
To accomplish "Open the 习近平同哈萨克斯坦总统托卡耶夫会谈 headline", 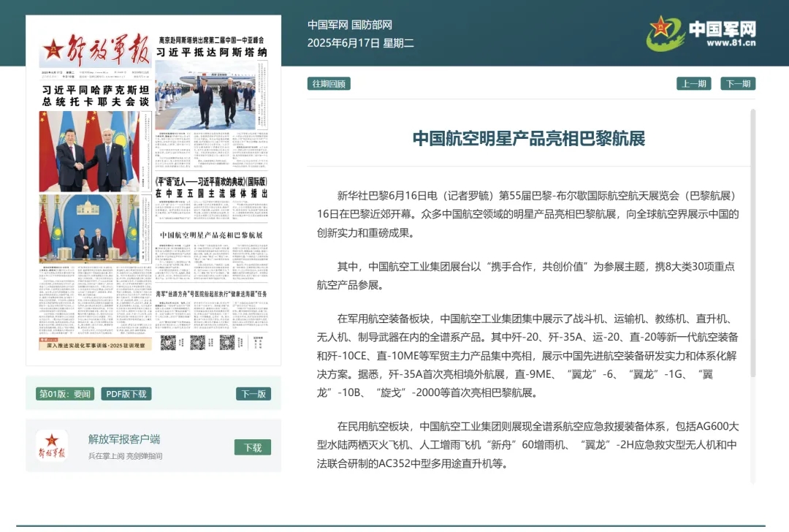I will click(x=96, y=96).
